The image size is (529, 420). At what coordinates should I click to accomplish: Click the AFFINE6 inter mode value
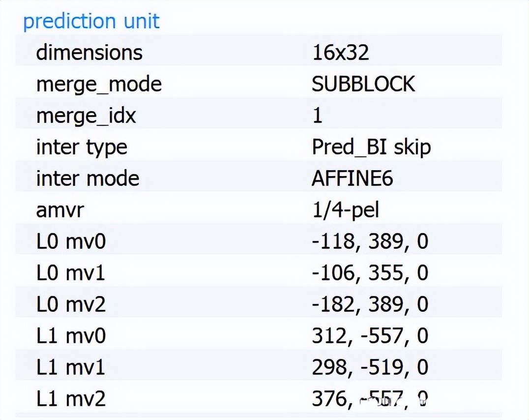pos(352,179)
